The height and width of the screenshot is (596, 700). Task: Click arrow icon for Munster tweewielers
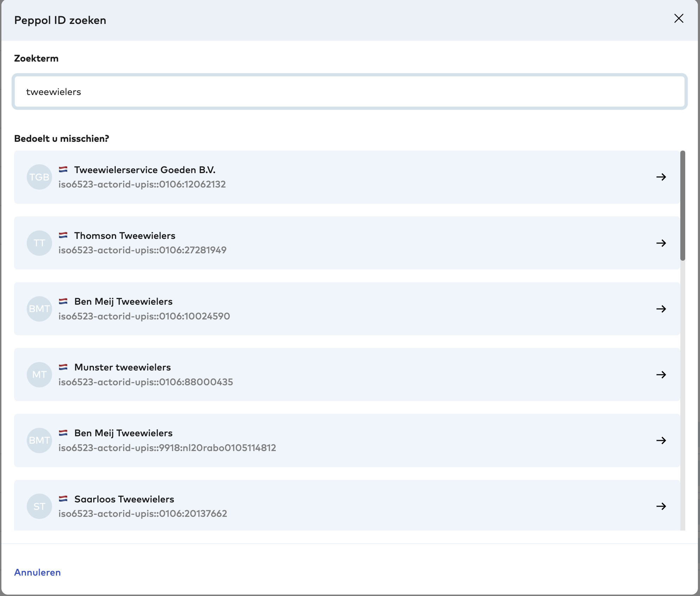click(x=661, y=375)
